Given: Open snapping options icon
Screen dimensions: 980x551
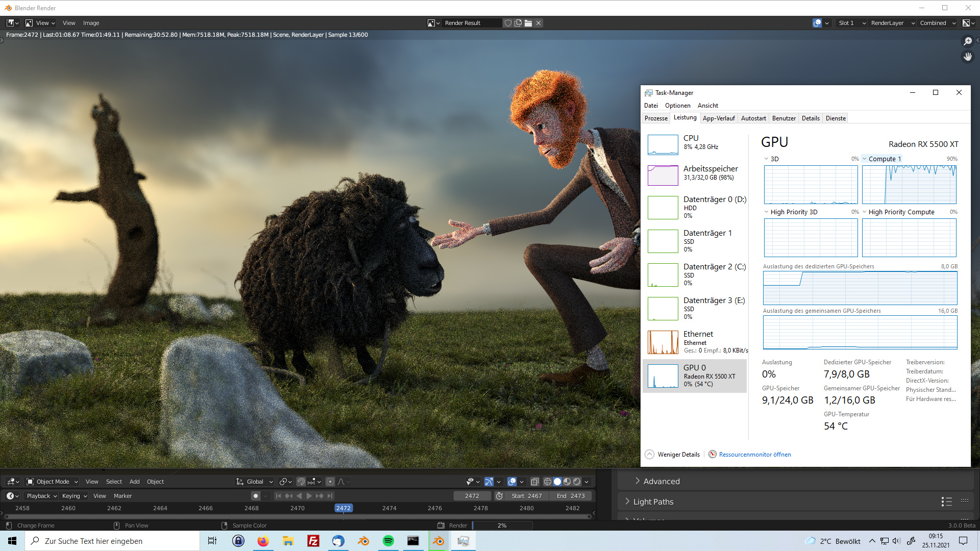Looking at the screenshot, I should pos(314,482).
